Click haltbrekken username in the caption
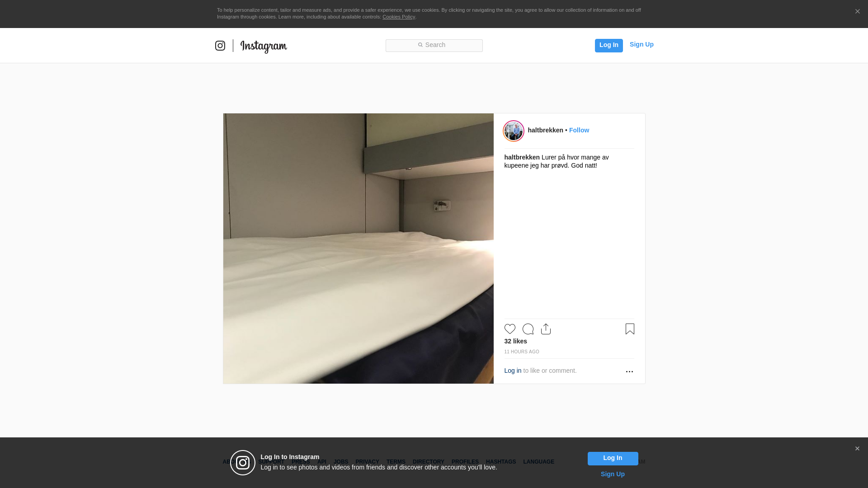868x488 pixels. coord(522,157)
